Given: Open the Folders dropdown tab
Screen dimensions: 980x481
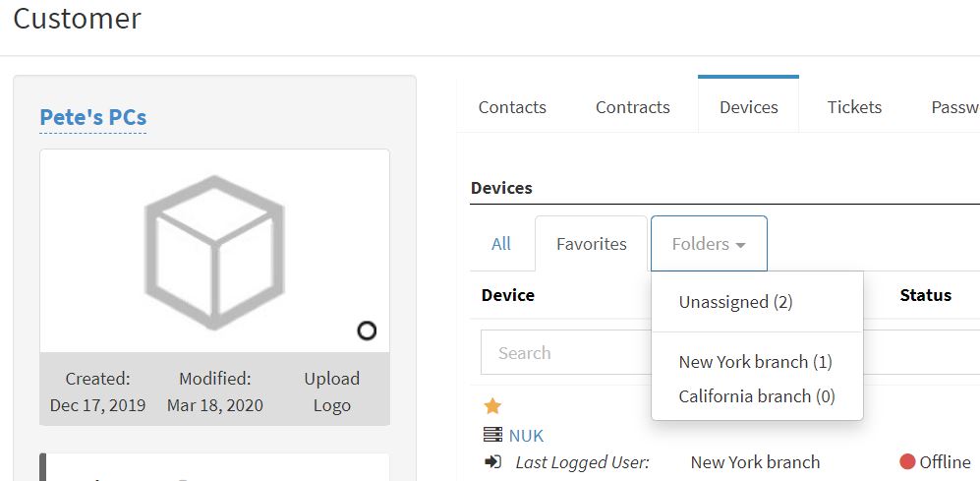Looking at the screenshot, I should tap(709, 243).
